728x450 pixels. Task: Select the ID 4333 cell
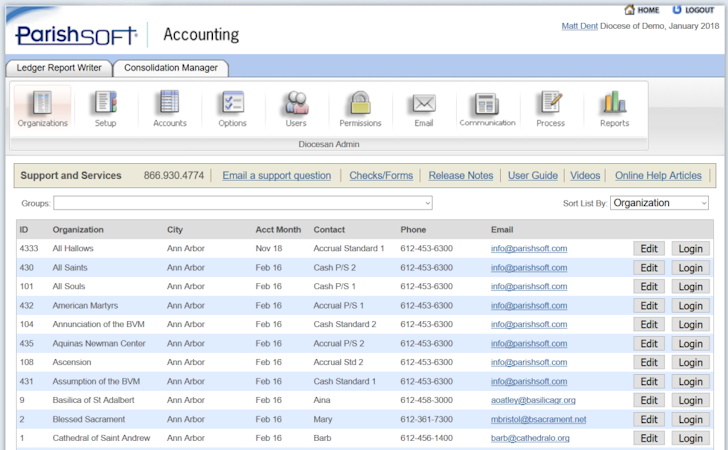[29, 248]
